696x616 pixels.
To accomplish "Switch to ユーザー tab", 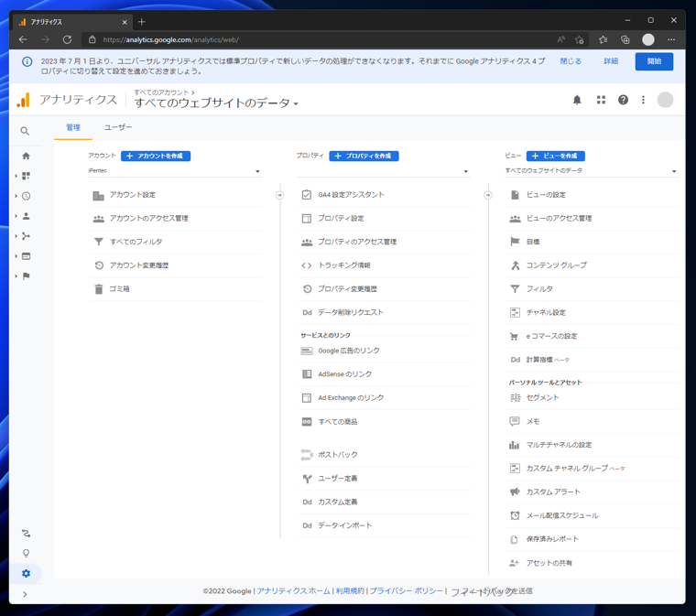I will tap(117, 127).
